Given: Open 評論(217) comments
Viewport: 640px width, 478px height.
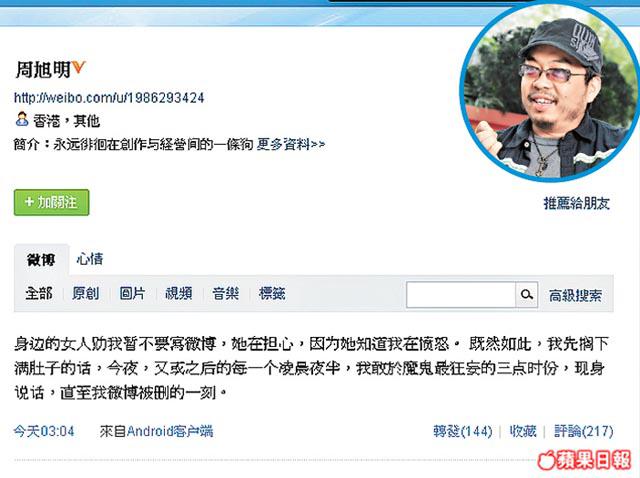Looking at the screenshot, I should [584, 431].
